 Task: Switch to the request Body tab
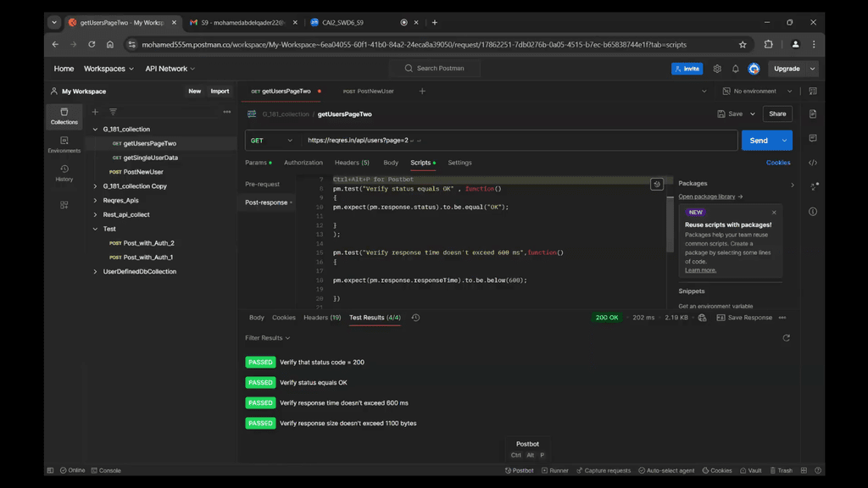point(390,163)
